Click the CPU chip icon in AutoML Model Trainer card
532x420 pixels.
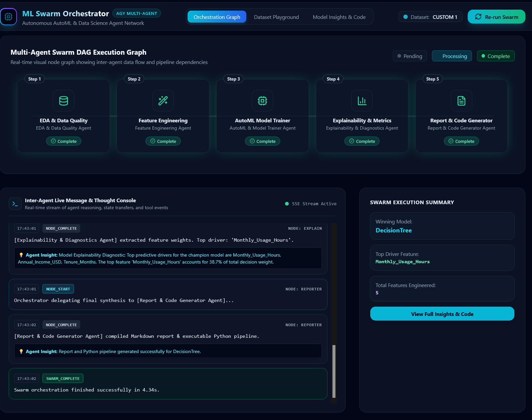tap(263, 101)
